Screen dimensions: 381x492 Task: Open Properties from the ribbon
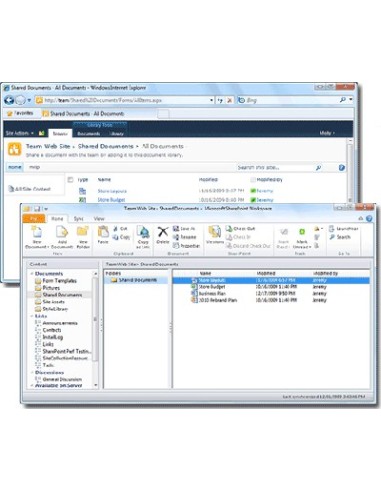[x=186, y=246]
